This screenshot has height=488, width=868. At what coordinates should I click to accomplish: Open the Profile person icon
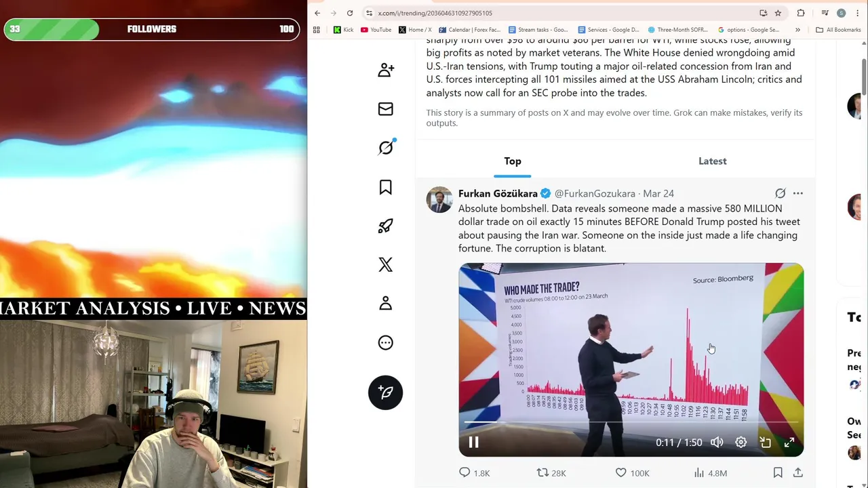pos(385,304)
